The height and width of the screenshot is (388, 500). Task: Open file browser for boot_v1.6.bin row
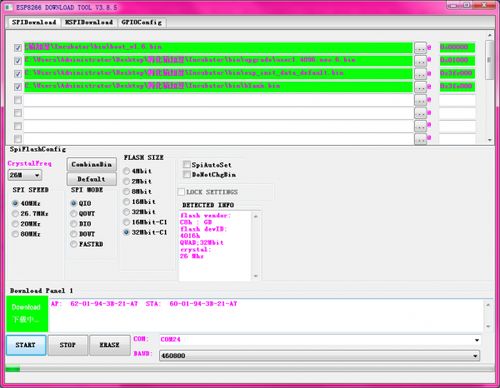click(x=420, y=48)
